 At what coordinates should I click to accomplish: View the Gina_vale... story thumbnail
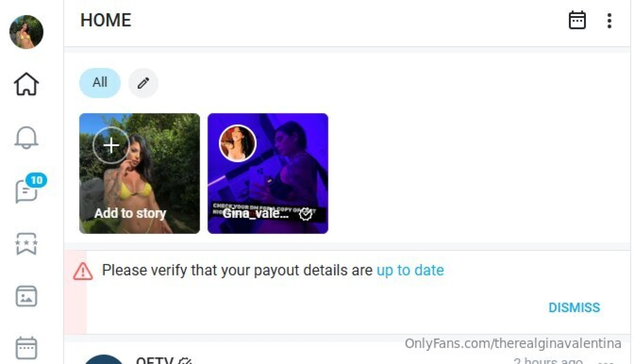[268, 174]
